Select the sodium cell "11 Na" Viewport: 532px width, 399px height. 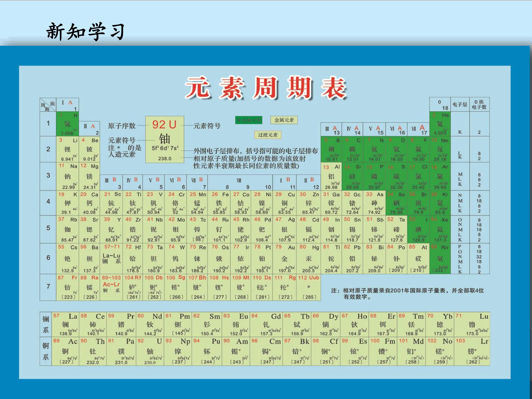(x=68, y=176)
